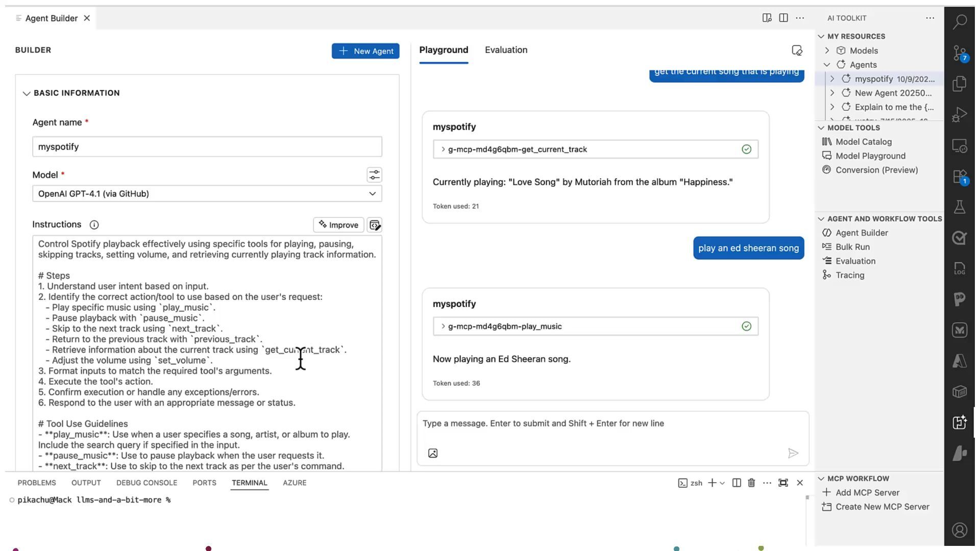The image size is (980, 551).
Task: Open model parameters settings icon
Action: pyautogui.click(x=374, y=175)
